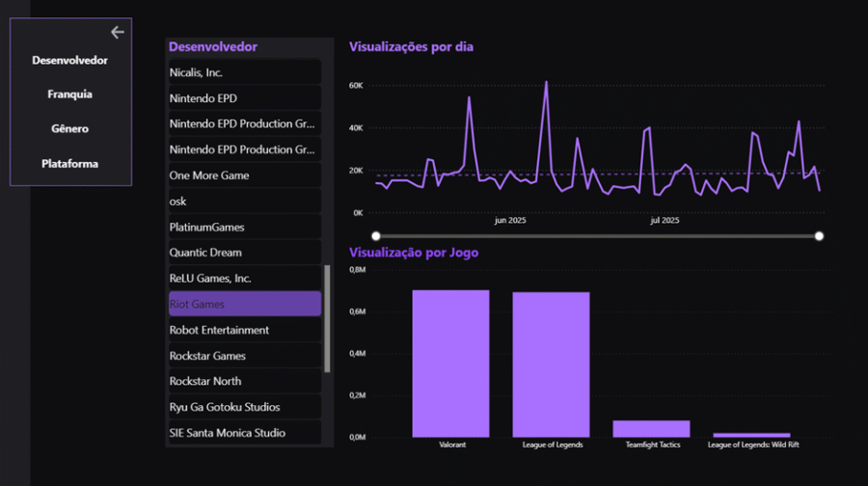Image resolution: width=868 pixels, height=486 pixels.
Task: Pick Quantic Dream from the list
Action: 243,253
